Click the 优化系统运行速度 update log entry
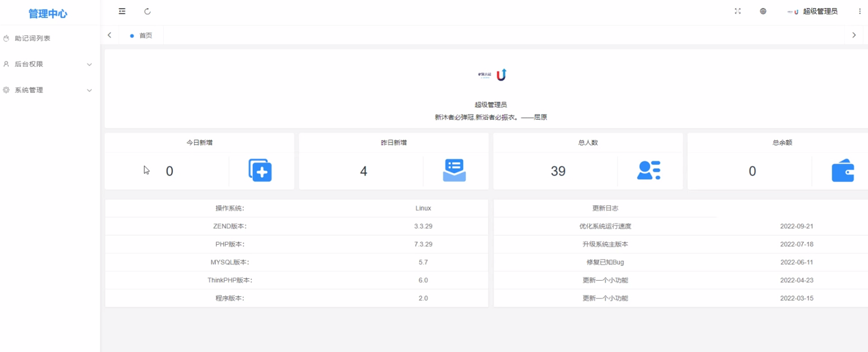The height and width of the screenshot is (352, 868). [605, 226]
